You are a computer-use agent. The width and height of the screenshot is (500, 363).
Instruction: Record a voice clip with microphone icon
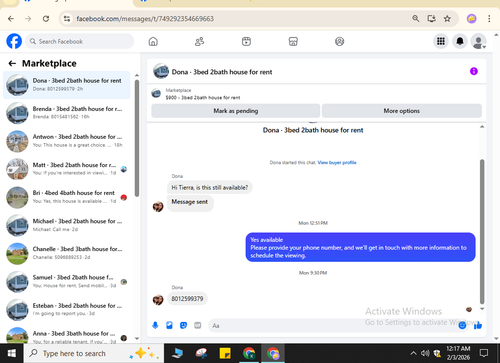pyautogui.click(x=155, y=325)
